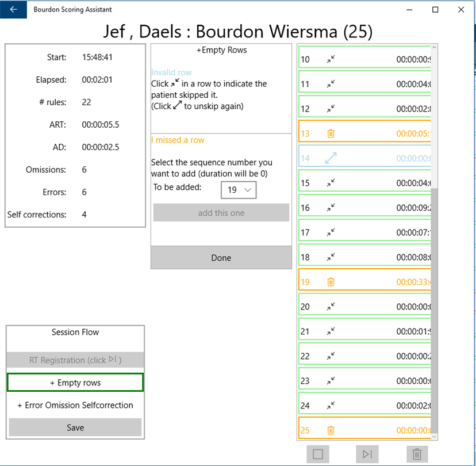
Task: Click row number 20 in the list
Action: click(305, 307)
